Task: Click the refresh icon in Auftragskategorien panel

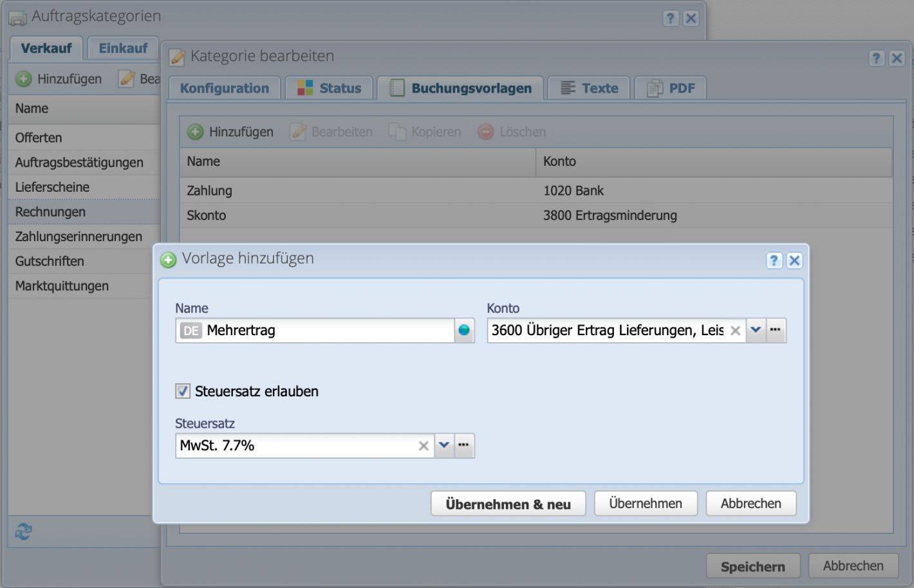Action: tap(23, 532)
